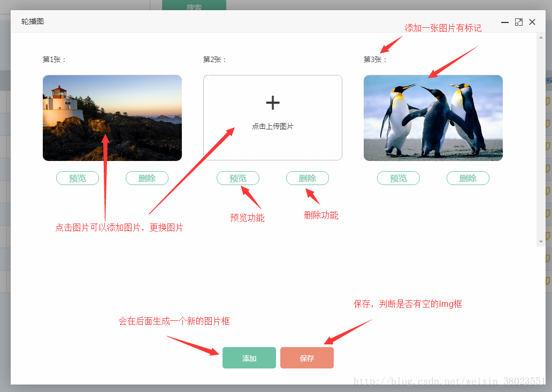The height and width of the screenshot is (392, 552).
Task: Click 添加 to add a new image frame
Action: click(x=249, y=357)
